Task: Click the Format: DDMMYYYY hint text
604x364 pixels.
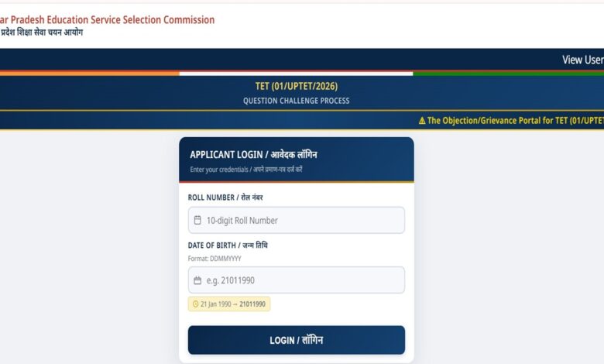Action: (214, 259)
